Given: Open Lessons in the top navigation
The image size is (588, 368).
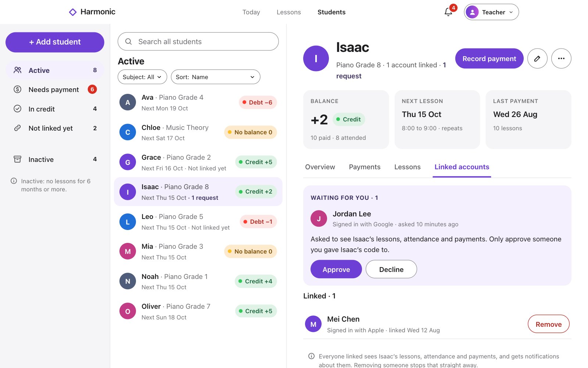Looking at the screenshot, I should 288,12.
